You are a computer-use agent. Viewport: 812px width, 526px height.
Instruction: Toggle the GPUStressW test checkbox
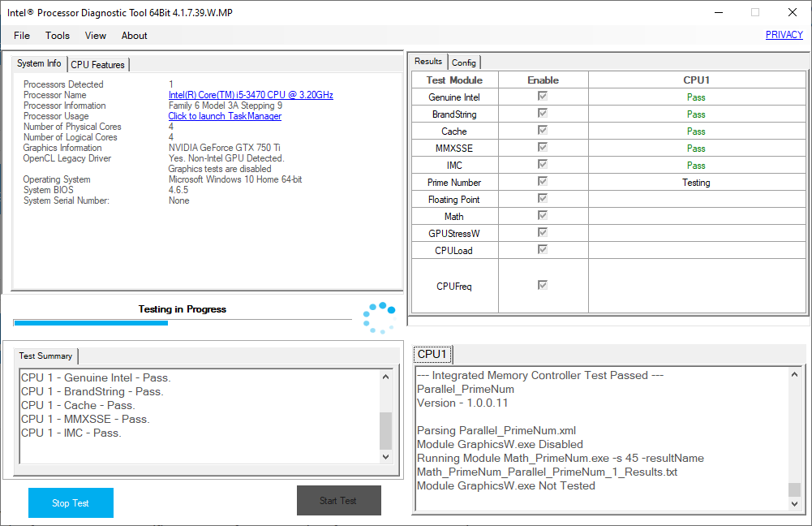542,232
